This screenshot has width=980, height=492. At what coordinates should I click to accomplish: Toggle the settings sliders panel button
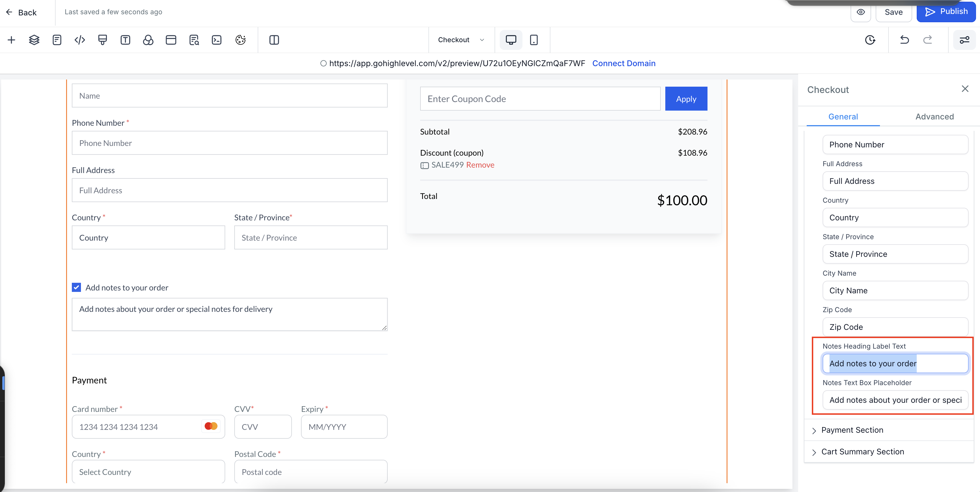pyautogui.click(x=964, y=40)
